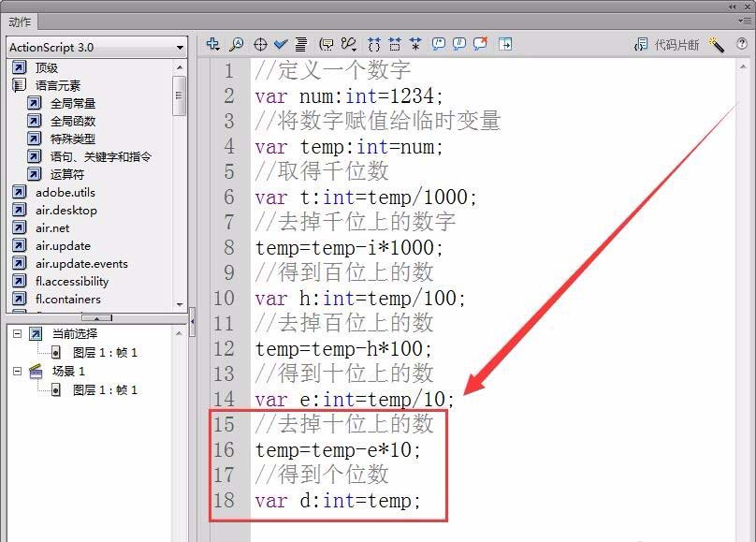Click the toolbox list scroll-down arrow
The width and height of the screenshot is (756, 542).
180,305
